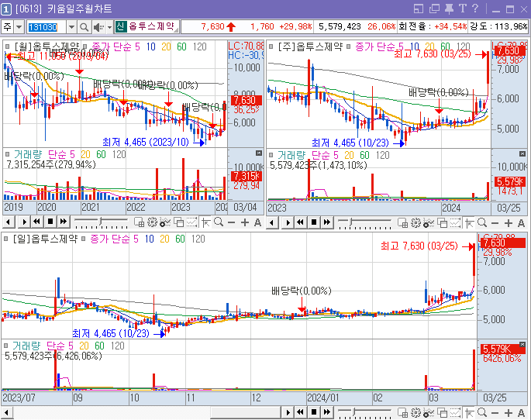531x420 pixels.
Task: Click crosshair cursor tool on weekly chart toolbar
Action: (469, 222)
